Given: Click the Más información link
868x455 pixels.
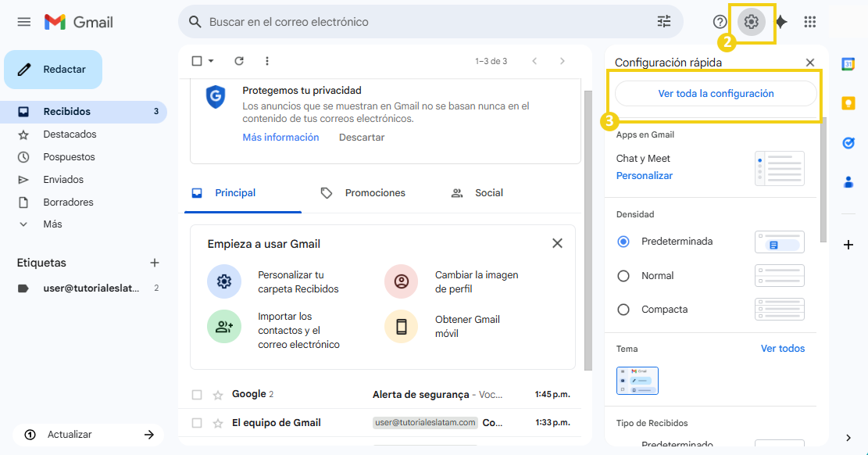Looking at the screenshot, I should pos(280,138).
